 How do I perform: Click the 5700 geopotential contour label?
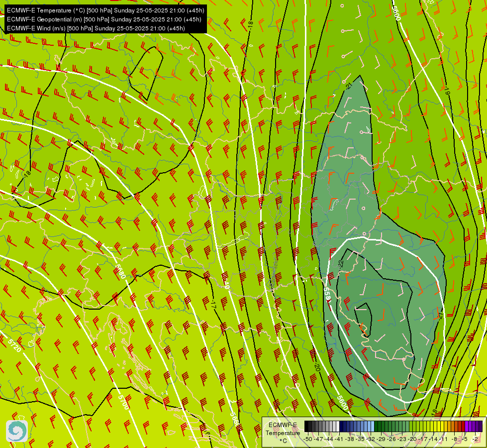coord(123,402)
